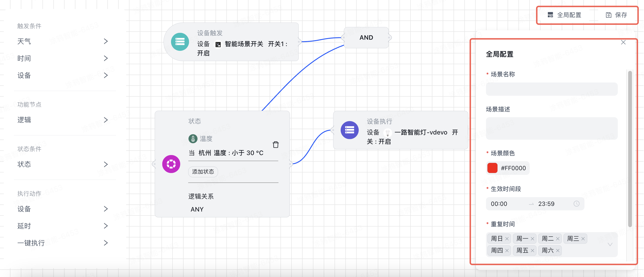Click the magenta status node icon
644x277 pixels.
click(171, 164)
